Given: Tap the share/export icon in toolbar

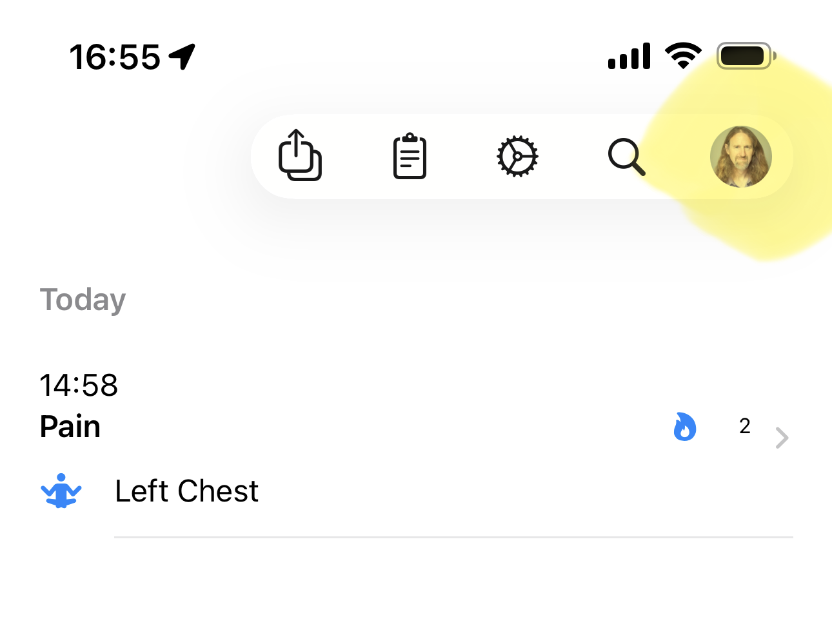Looking at the screenshot, I should (300, 155).
